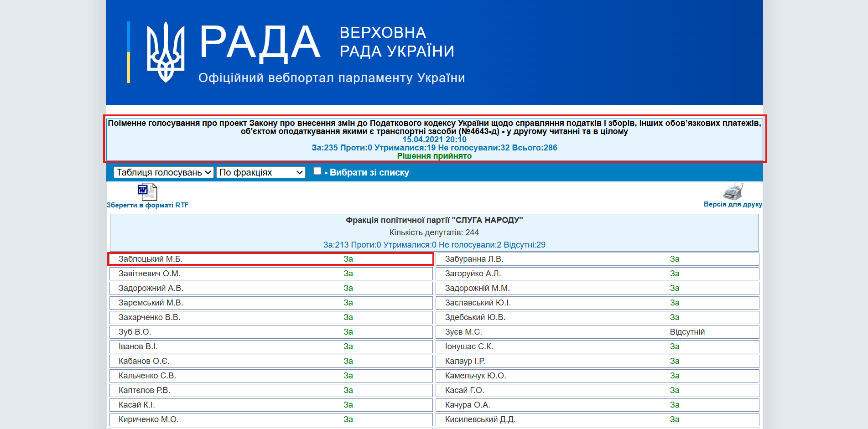Open 'Зберегти в форматі RTF' link

(x=147, y=205)
